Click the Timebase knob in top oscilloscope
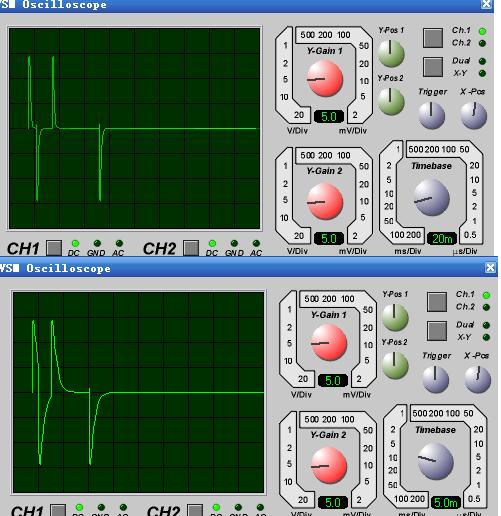 tap(431, 197)
